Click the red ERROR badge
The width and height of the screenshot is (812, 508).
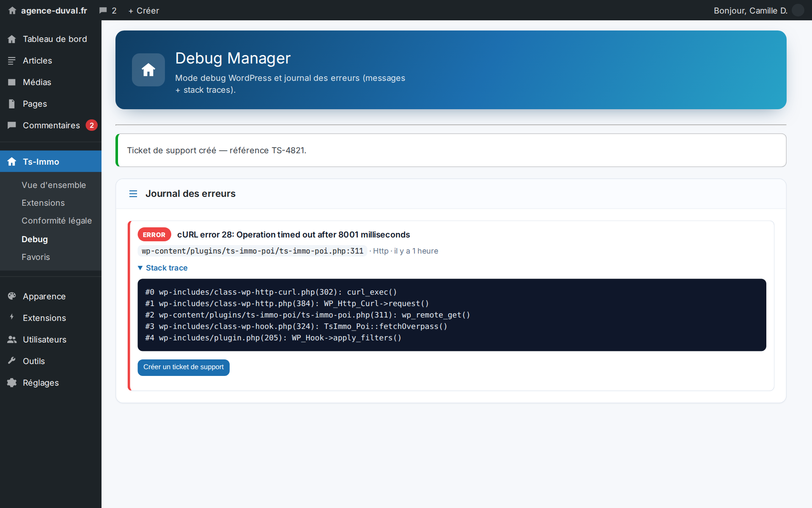point(154,235)
